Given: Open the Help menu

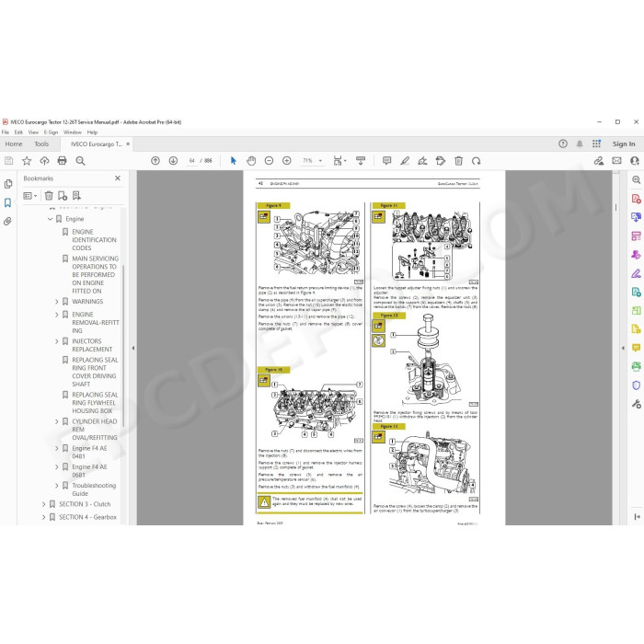Looking at the screenshot, I should 92,132.
